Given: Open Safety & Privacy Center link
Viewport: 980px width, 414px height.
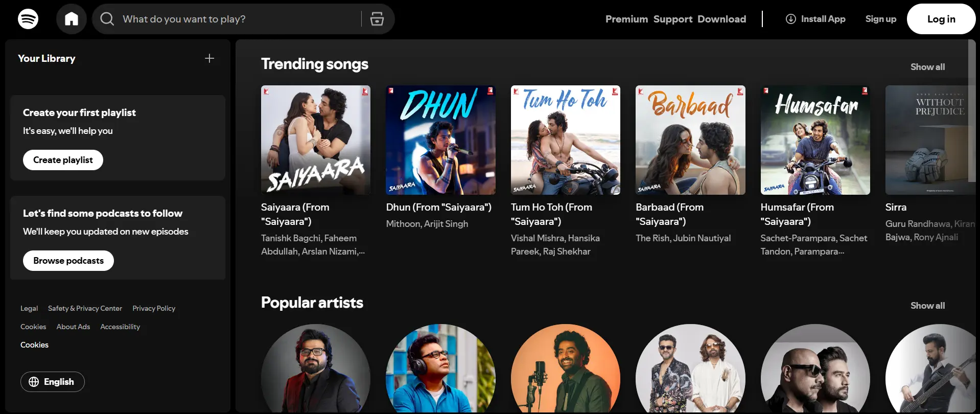Looking at the screenshot, I should tap(85, 308).
